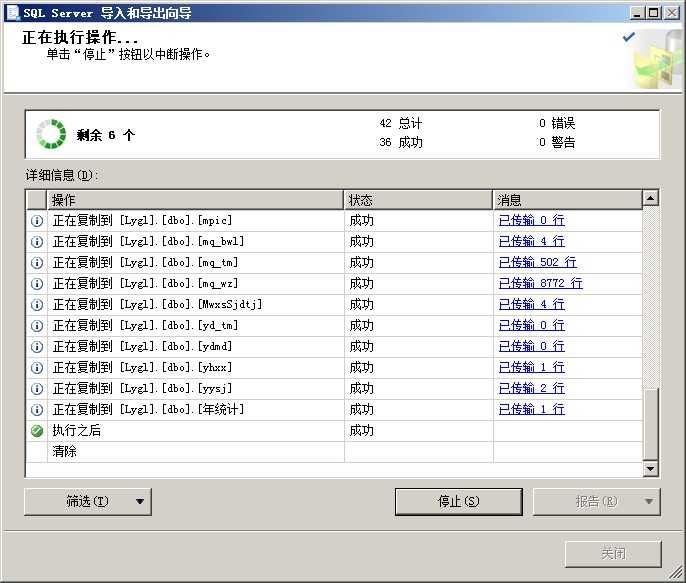Click the 关闭 button

(x=613, y=554)
